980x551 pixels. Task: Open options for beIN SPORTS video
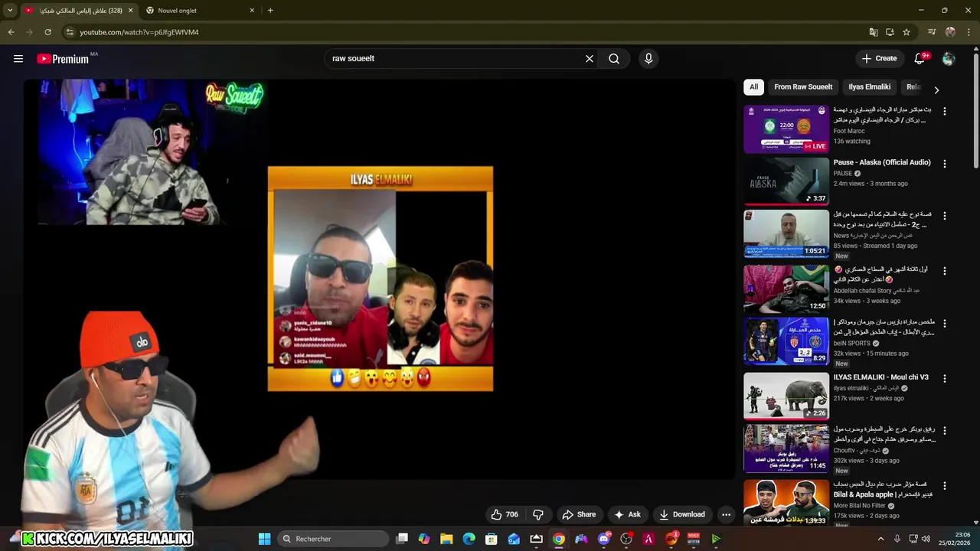(x=944, y=323)
